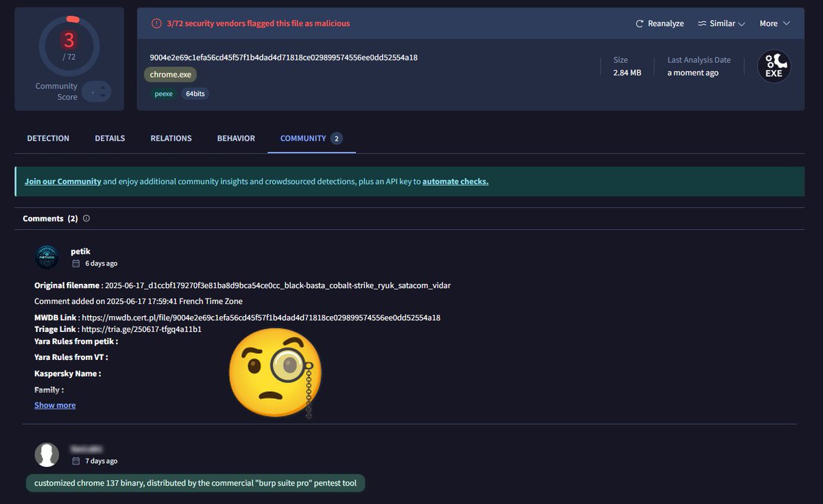
Task: Select the COMMUNITY tab
Action: coord(311,139)
